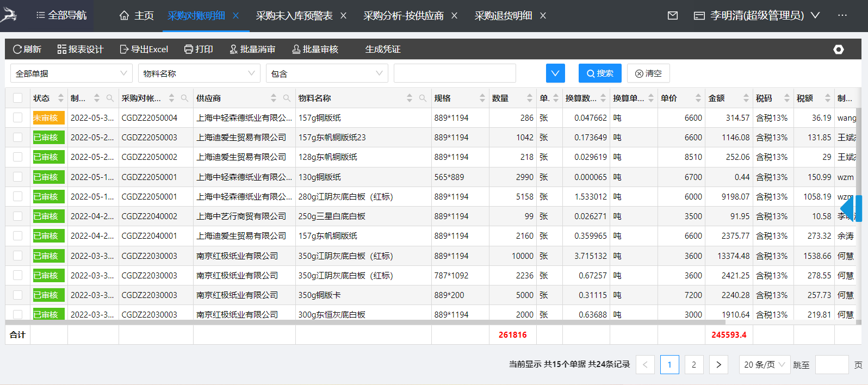Click 批量审核 batch approve
Viewport: 868px width, 385px height.
(315, 49)
